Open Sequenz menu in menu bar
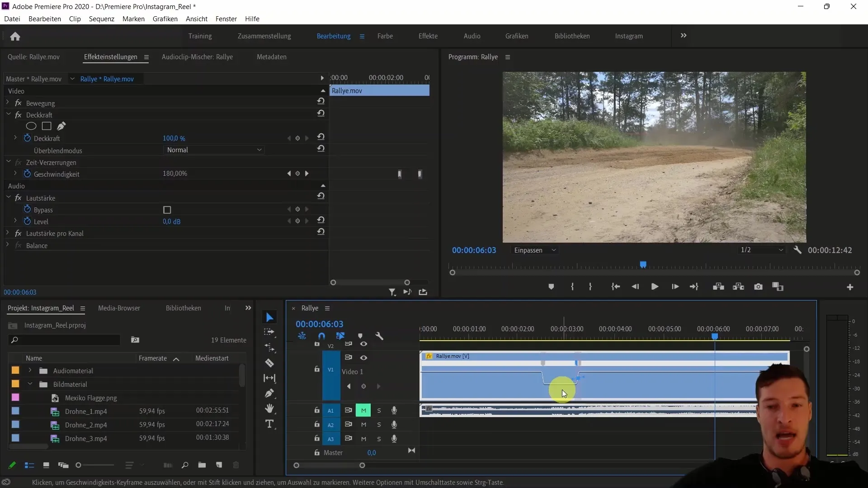The height and width of the screenshot is (488, 868). point(101,19)
